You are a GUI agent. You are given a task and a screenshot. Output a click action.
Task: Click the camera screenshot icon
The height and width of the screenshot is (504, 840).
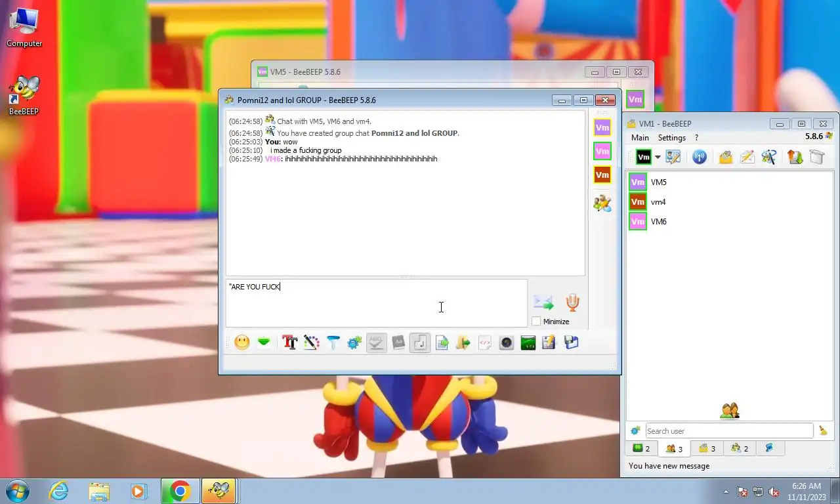point(507,343)
